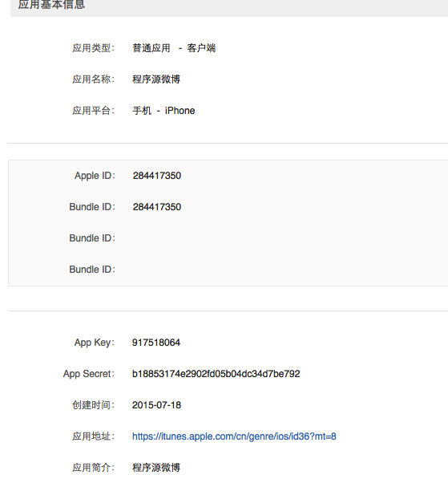Click the 应用名称 value 程序源微博
The image size is (448, 483).
pyautogui.click(x=156, y=79)
